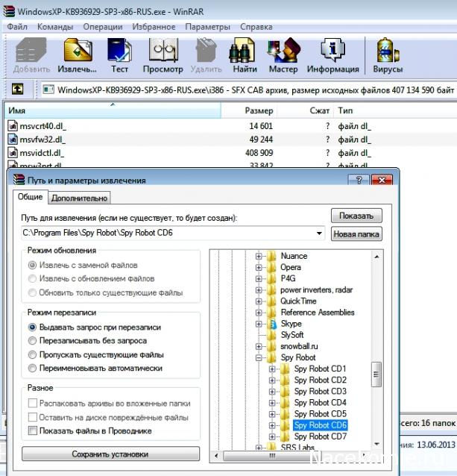Image resolution: width=457 pixels, height=476 pixels.
Task: Click folder tree scroll-down arrow
Action: point(376,444)
